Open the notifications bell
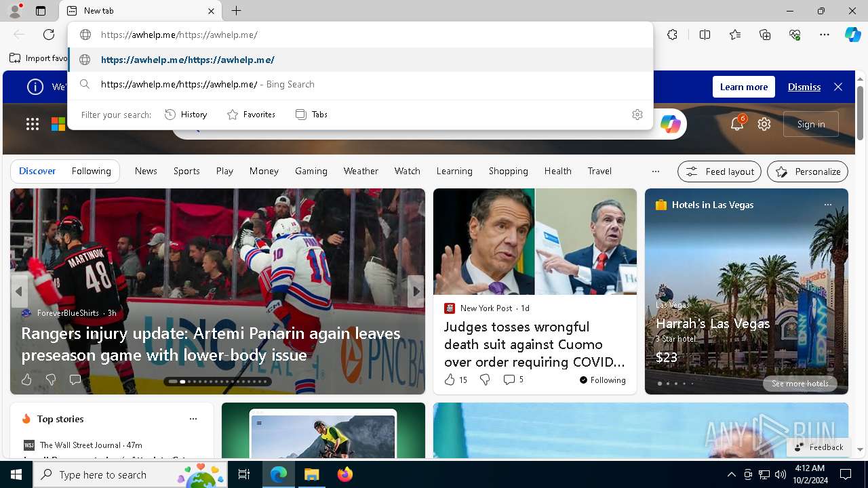The height and width of the screenshot is (488, 868). (737, 123)
